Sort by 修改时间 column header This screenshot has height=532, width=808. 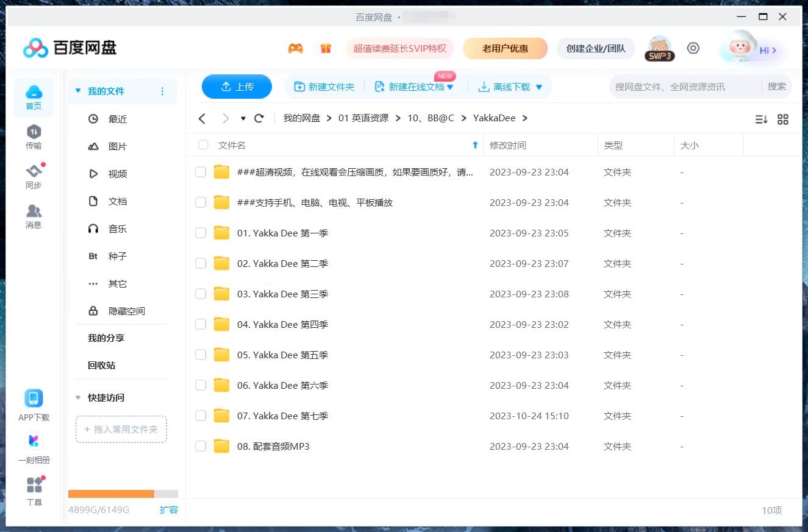pos(507,145)
